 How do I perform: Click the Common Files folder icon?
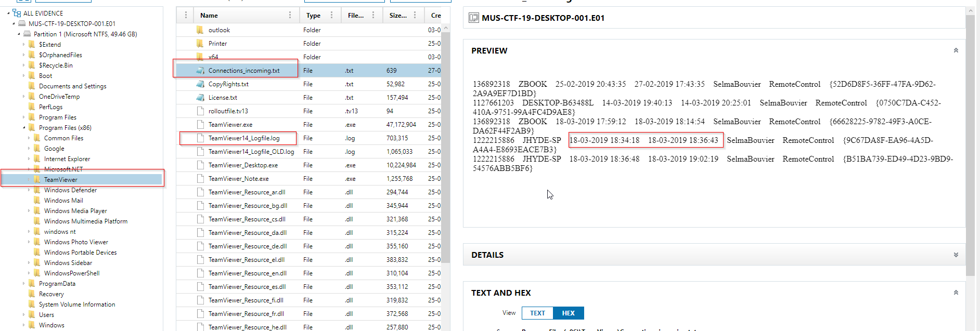pyautogui.click(x=37, y=138)
